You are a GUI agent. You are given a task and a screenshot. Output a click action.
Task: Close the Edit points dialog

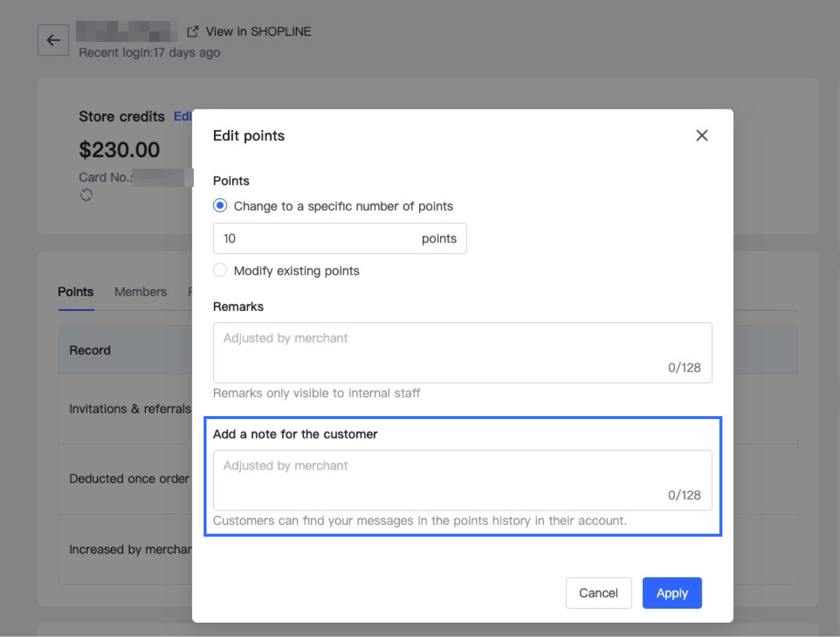(702, 135)
